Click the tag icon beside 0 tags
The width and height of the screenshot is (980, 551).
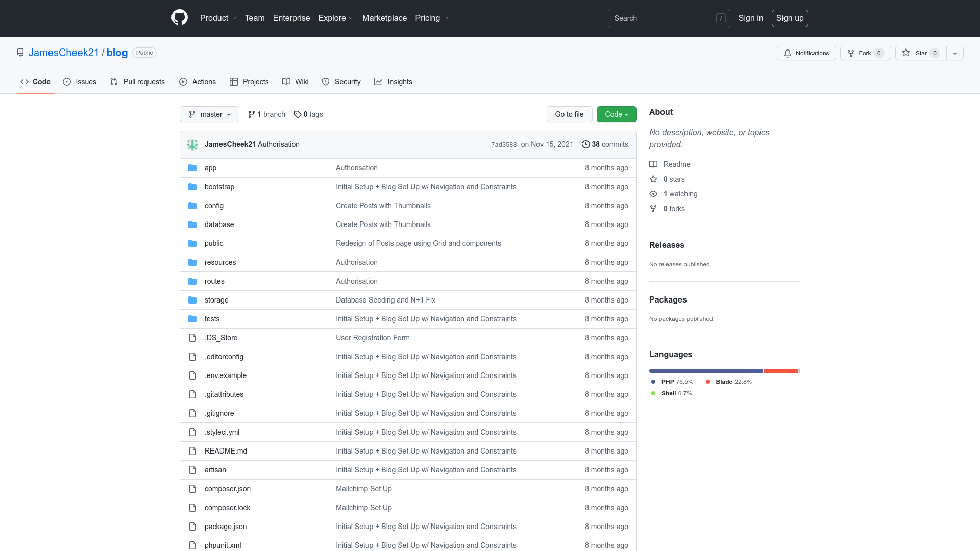tap(298, 114)
